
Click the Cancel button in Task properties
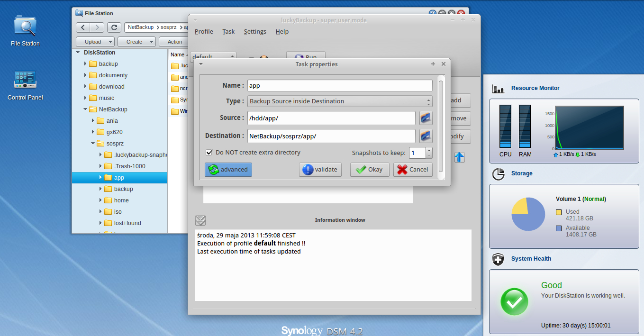pos(413,170)
